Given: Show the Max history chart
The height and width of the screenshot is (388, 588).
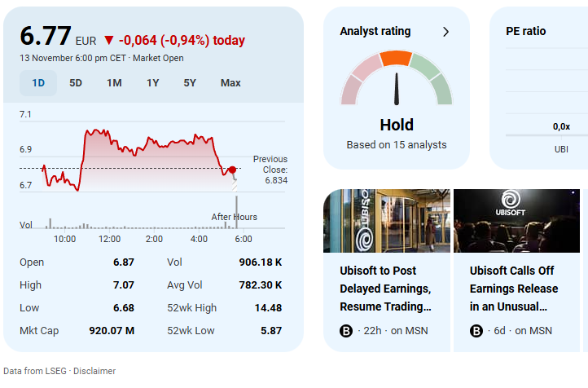Looking at the screenshot, I should (230, 82).
